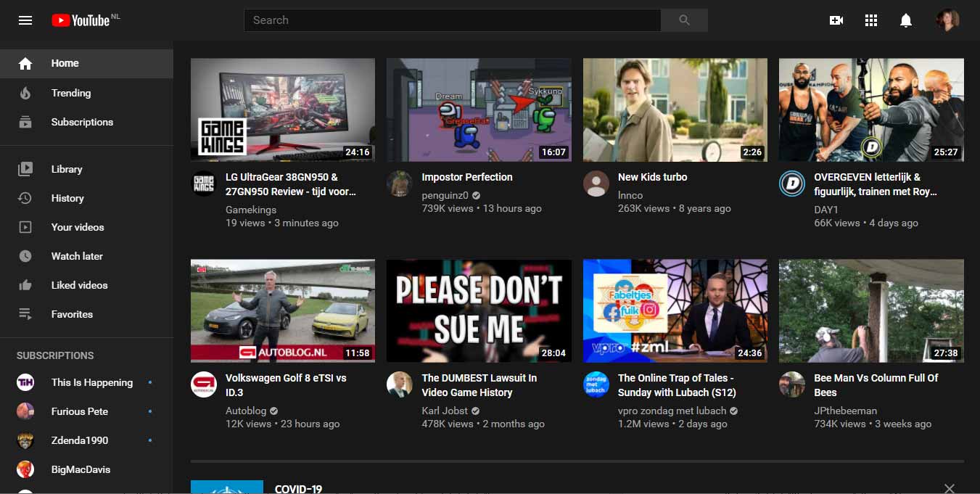Open Your videos from the sidebar
Screen dimensions: 980x494
86,227
